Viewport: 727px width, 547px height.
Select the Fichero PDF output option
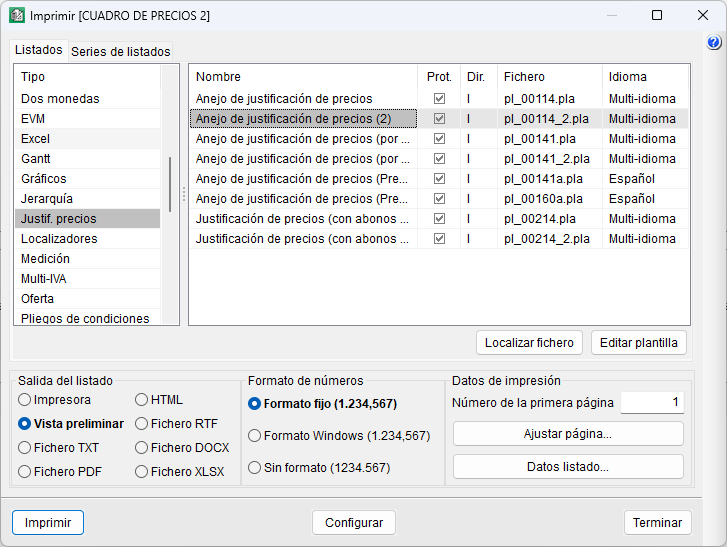tap(25, 472)
